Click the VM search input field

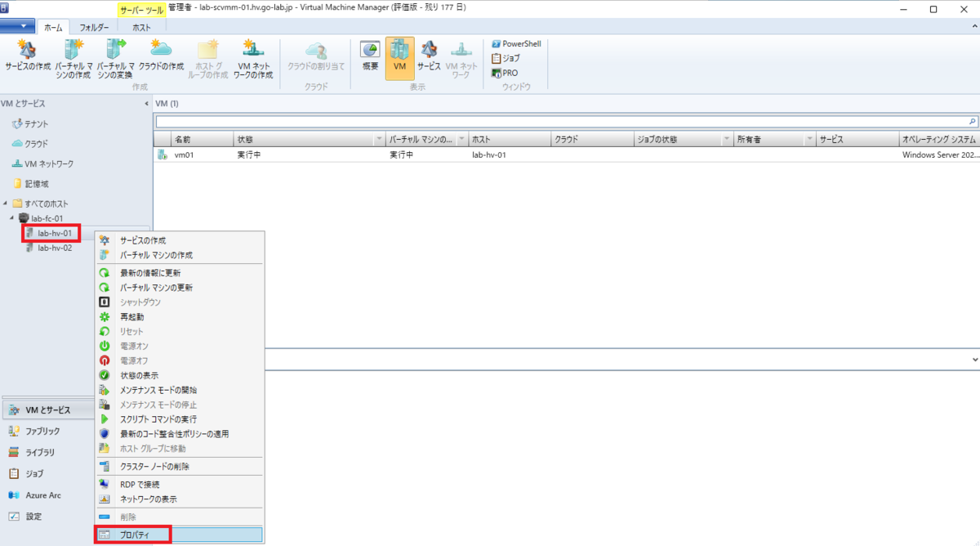click(x=562, y=121)
